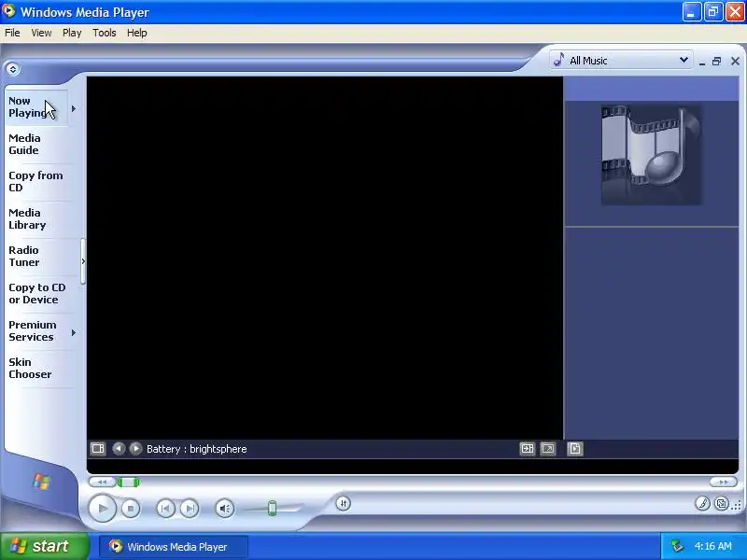Viewport: 747px width, 560px height.
Task: Click the title bar Windows Media Player icon
Action: tap(8, 10)
